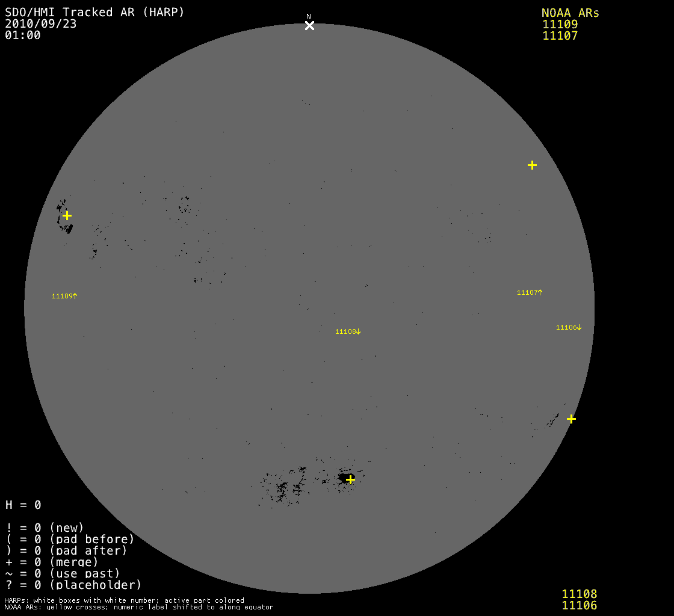Click the white X north pole marker
674x616 pixels.
(x=309, y=25)
